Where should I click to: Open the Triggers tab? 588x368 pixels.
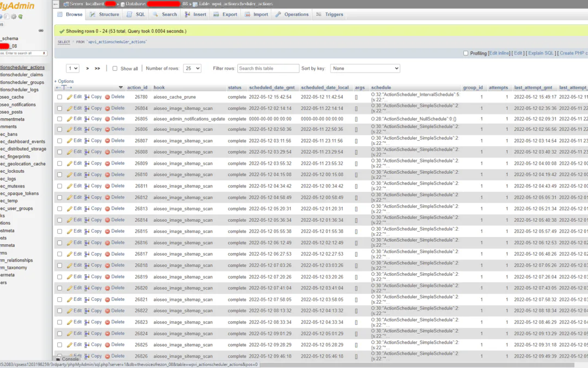[x=329, y=14]
